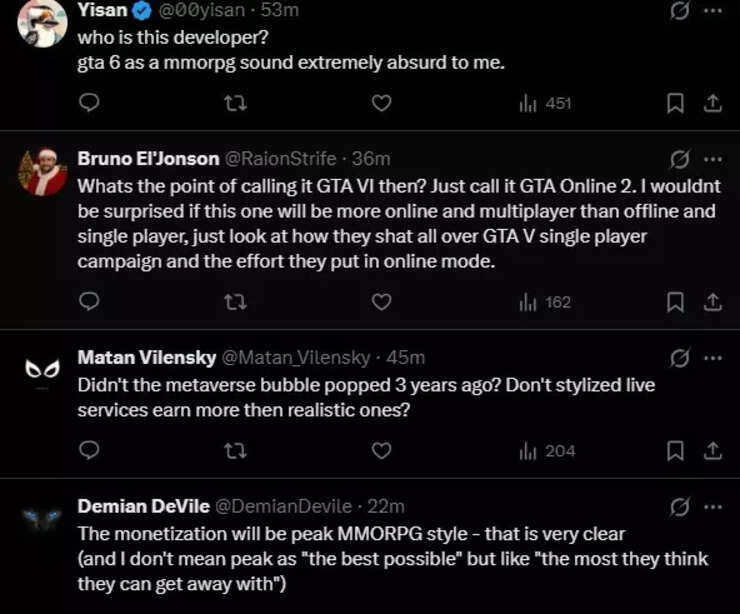Share Bruno El'Jonson's tweet

tap(713, 302)
